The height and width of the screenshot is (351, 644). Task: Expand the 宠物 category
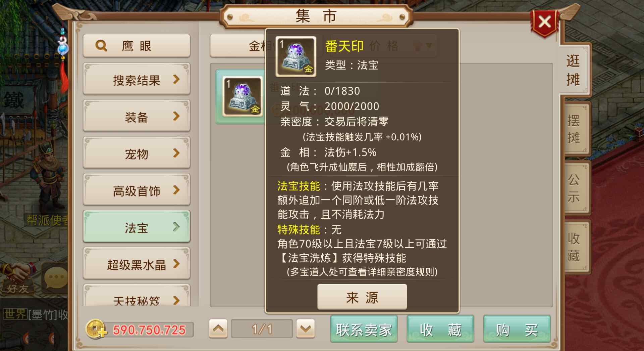pyautogui.click(x=137, y=153)
